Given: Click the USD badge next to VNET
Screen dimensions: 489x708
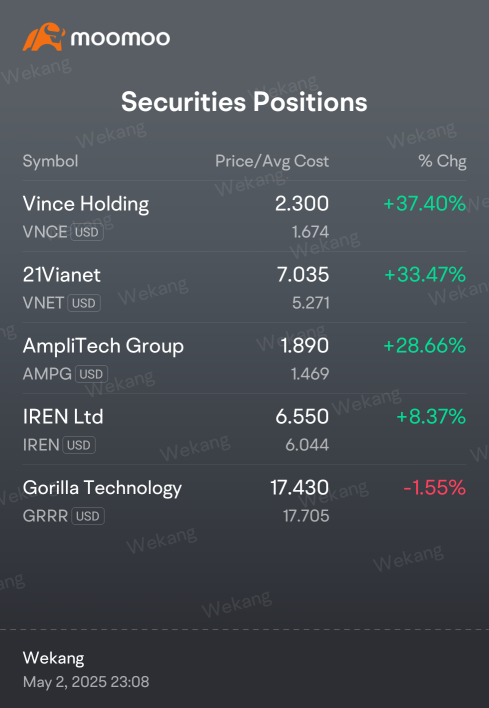Looking at the screenshot, I should coord(84,303).
